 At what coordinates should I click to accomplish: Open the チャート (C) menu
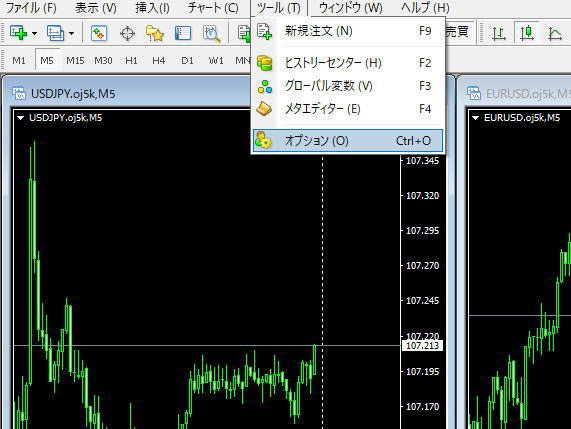click(213, 8)
